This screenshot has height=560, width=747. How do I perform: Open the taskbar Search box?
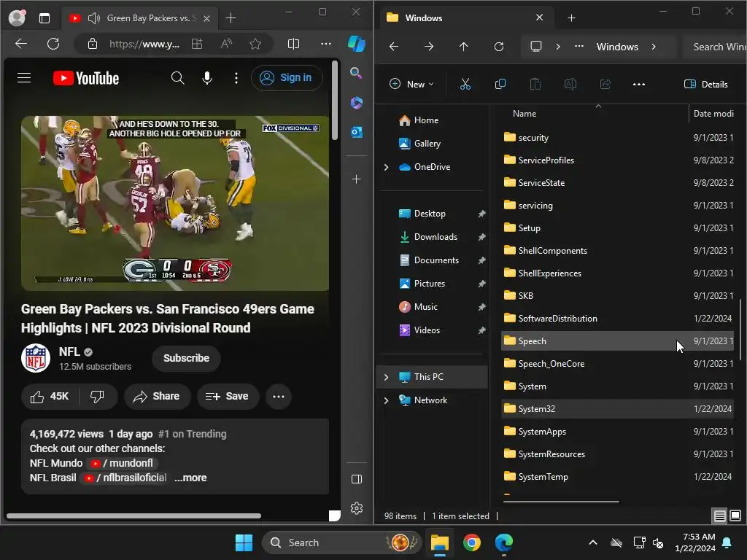(x=341, y=542)
